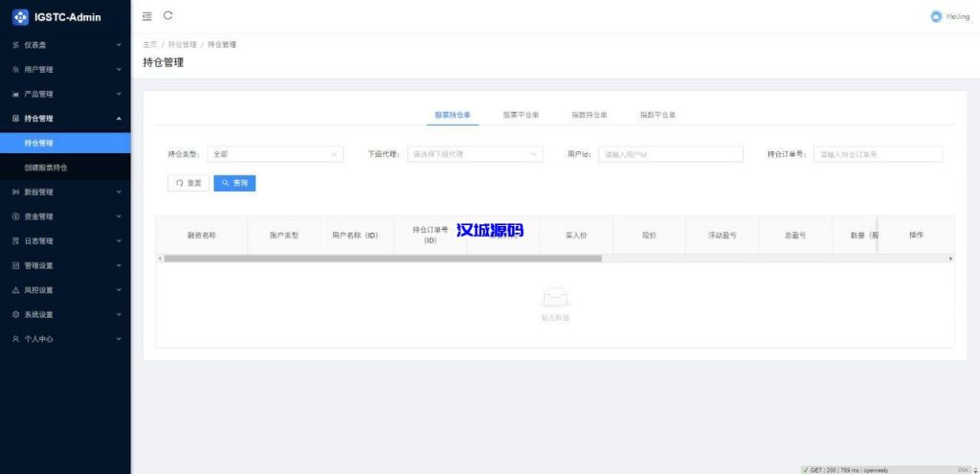This screenshot has height=474, width=980.
Task: Open the 创建股票持仓 submenu item
Action: pyautogui.click(x=66, y=168)
